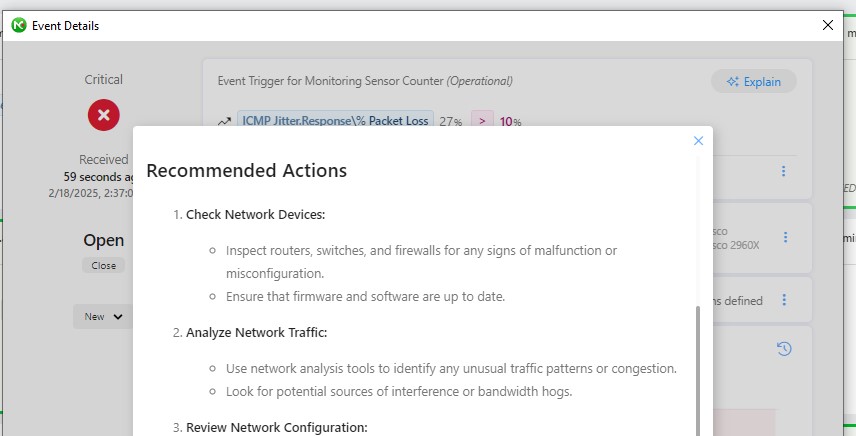Open ICMP Jitter.Response Packet Loss counter link
Viewport: 856px width, 436px height.
click(x=335, y=121)
